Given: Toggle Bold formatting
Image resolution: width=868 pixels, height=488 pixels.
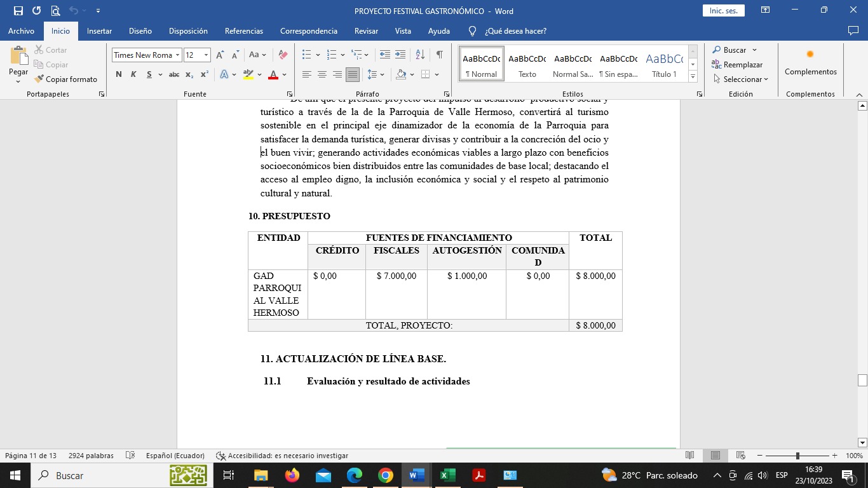Looking at the screenshot, I should (x=119, y=74).
